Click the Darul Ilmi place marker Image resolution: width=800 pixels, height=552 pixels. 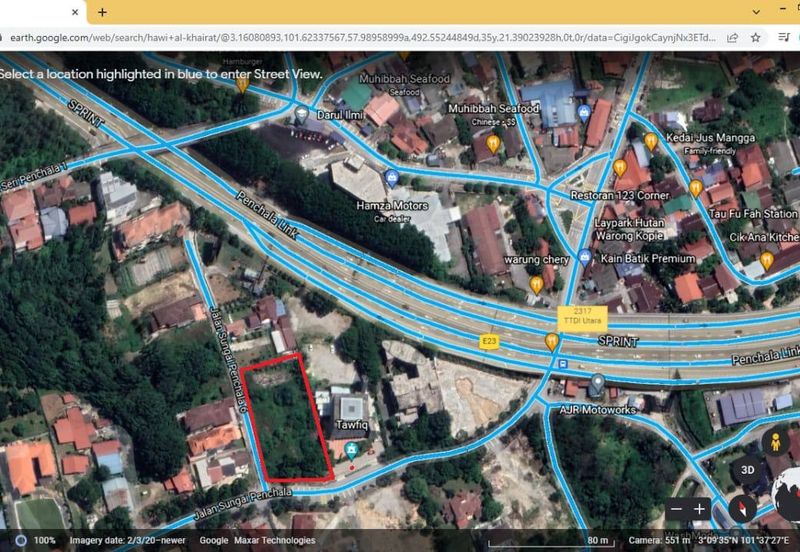(302, 115)
